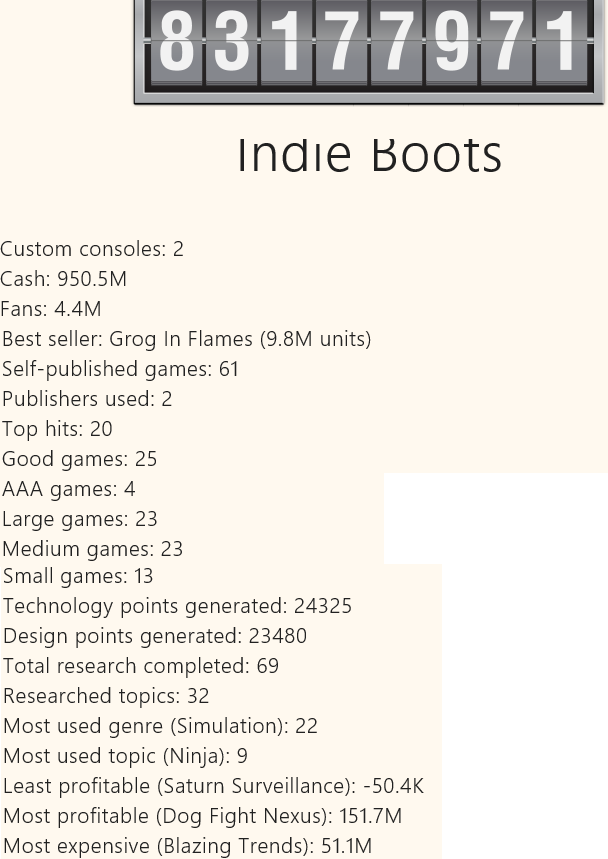Click the Custom consoles: 2 line
Image resolution: width=608 pixels, height=859 pixels.
tap(92, 249)
